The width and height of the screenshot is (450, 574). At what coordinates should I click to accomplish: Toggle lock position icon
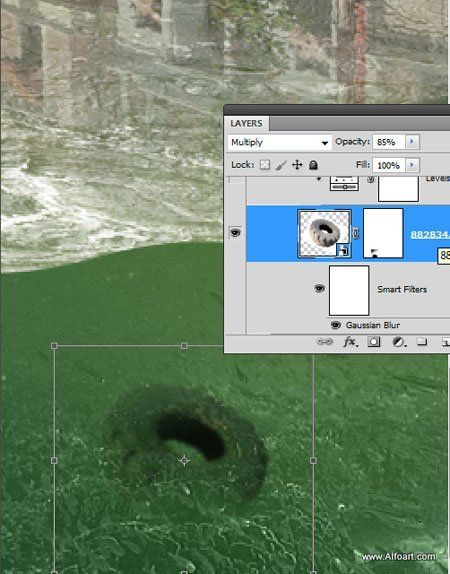(297, 165)
